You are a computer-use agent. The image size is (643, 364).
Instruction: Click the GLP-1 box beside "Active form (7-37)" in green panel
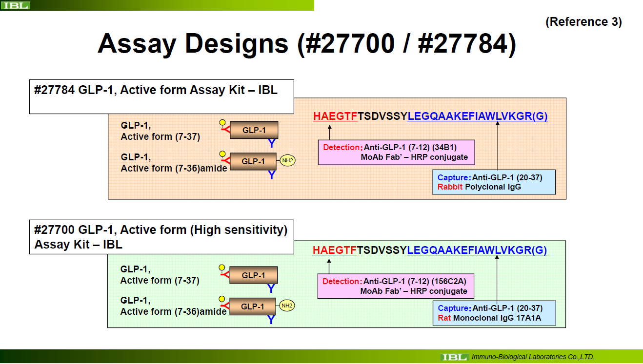[x=253, y=275]
